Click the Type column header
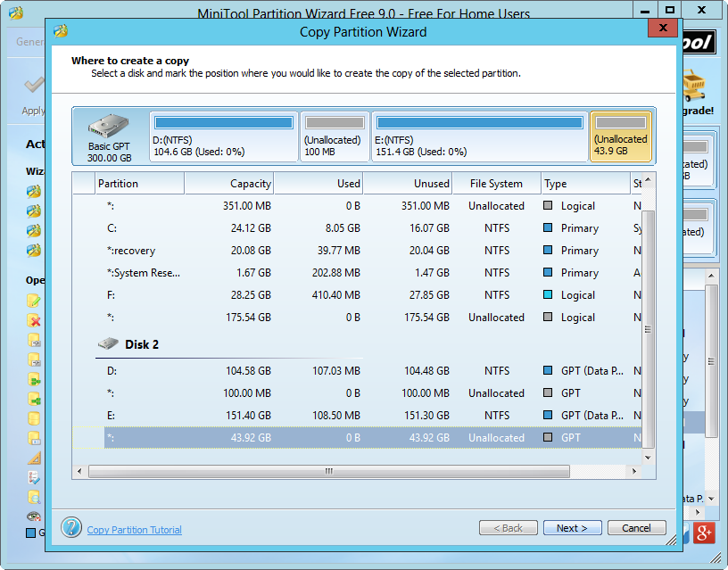The height and width of the screenshot is (570, 728). click(585, 184)
